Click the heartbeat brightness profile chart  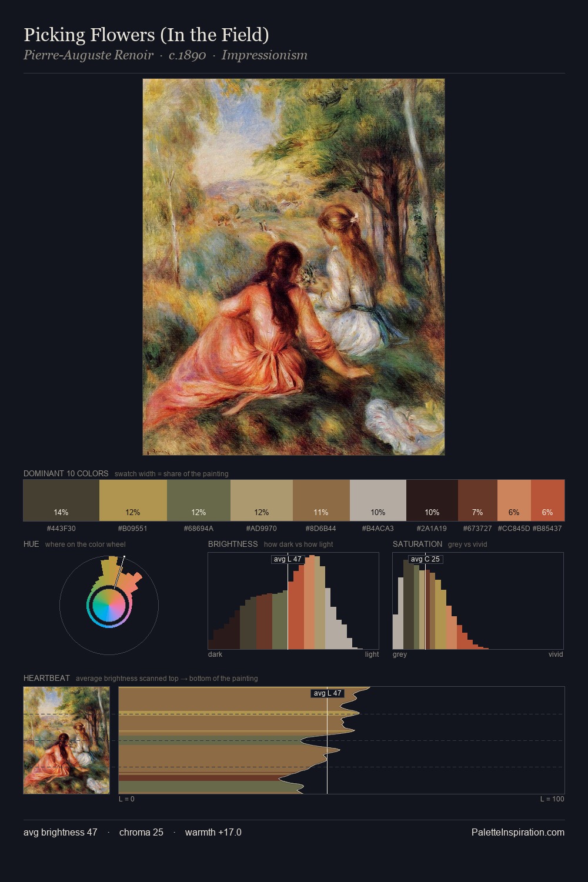point(342,740)
